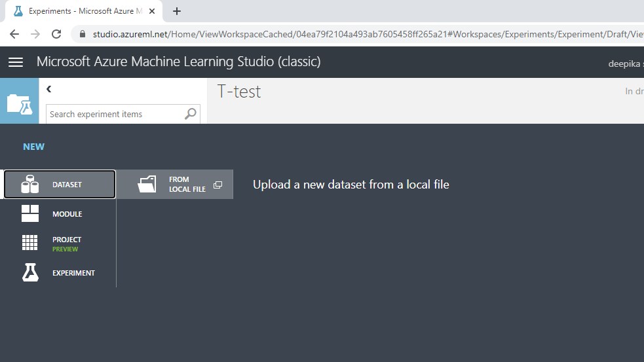Image resolution: width=644 pixels, height=362 pixels.
Task: Click the module blocks icon
Action: pos(30,214)
